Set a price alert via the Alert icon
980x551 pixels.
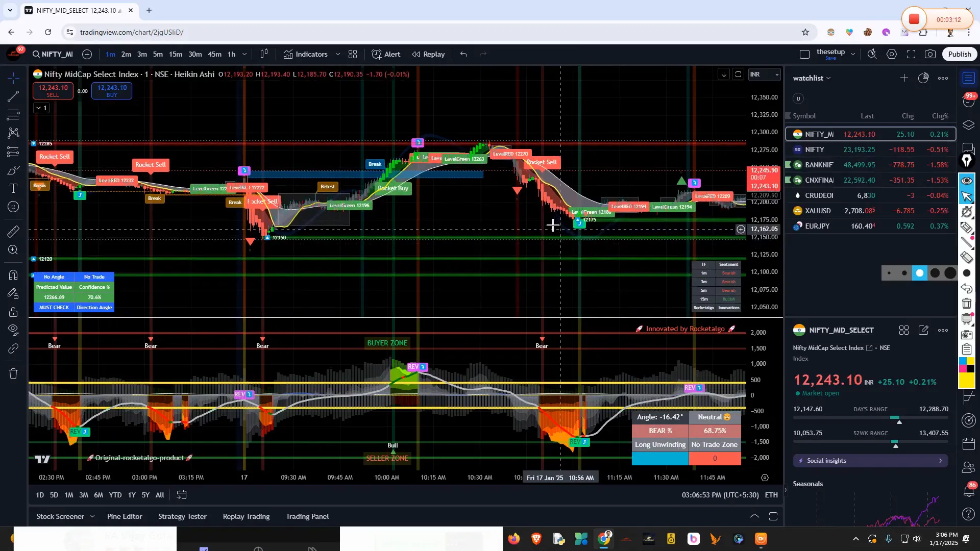point(386,54)
